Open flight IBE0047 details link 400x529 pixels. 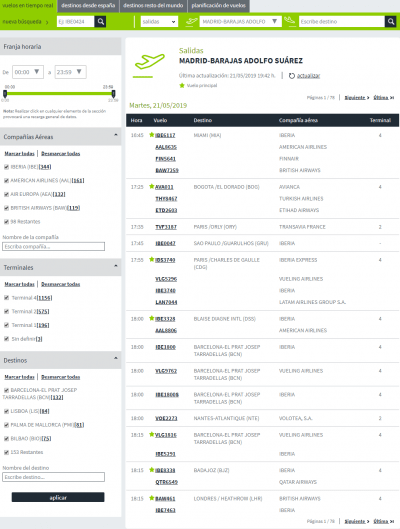pyautogui.click(x=165, y=243)
